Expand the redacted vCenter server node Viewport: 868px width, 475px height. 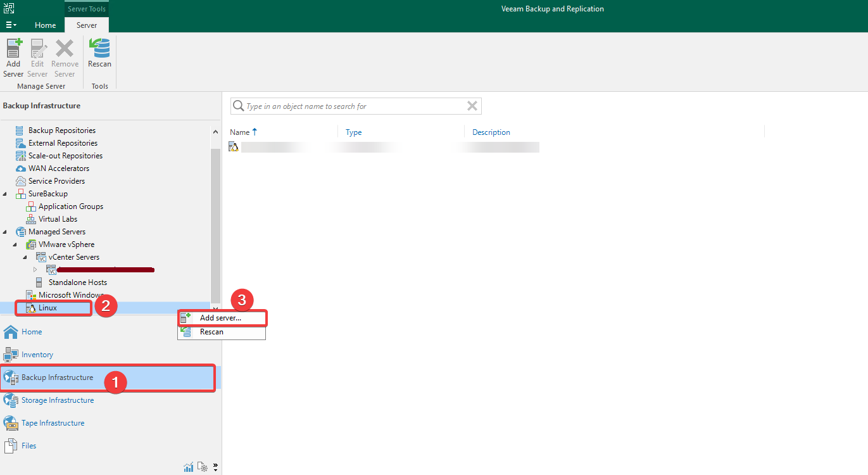36,270
